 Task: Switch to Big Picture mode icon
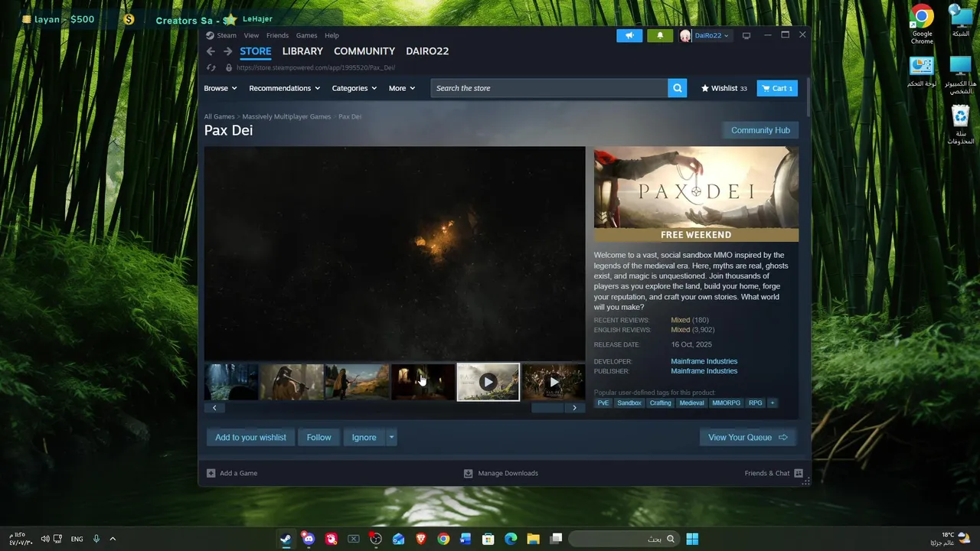[746, 36]
